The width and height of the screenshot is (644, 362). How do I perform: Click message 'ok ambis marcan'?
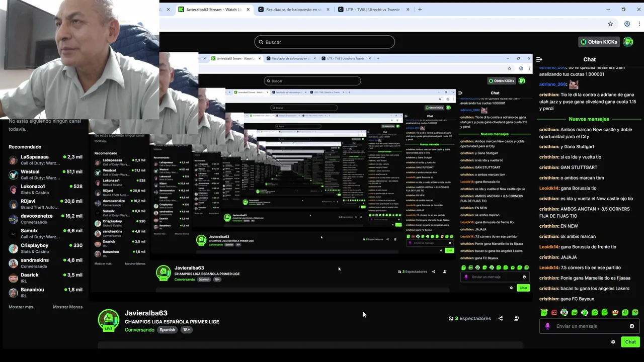(578, 236)
